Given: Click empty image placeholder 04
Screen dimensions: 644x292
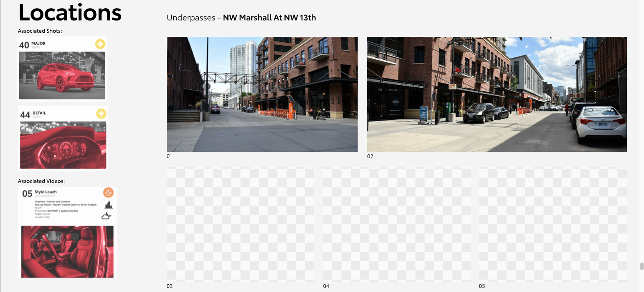Looking at the screenshot, I should [397, 224].
